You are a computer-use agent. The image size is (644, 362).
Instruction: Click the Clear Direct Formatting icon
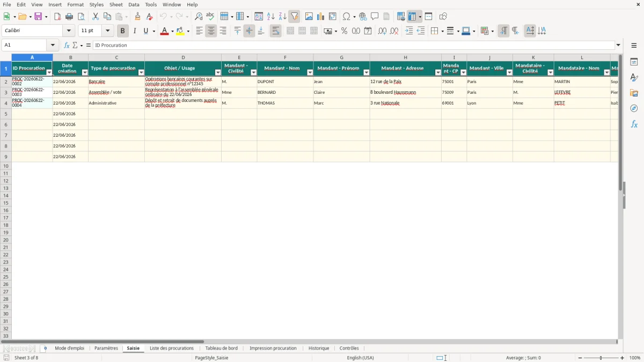click(x=149, y=17)
